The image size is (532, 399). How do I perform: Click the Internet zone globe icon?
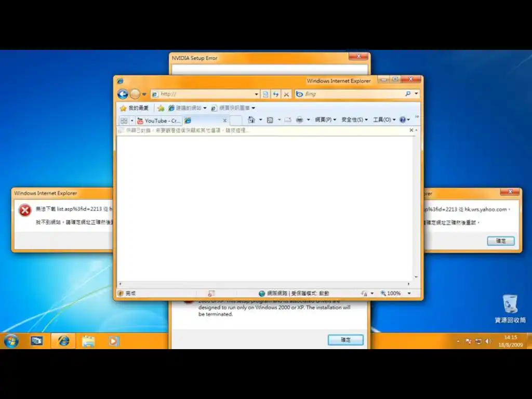click(x=262, y=293)
